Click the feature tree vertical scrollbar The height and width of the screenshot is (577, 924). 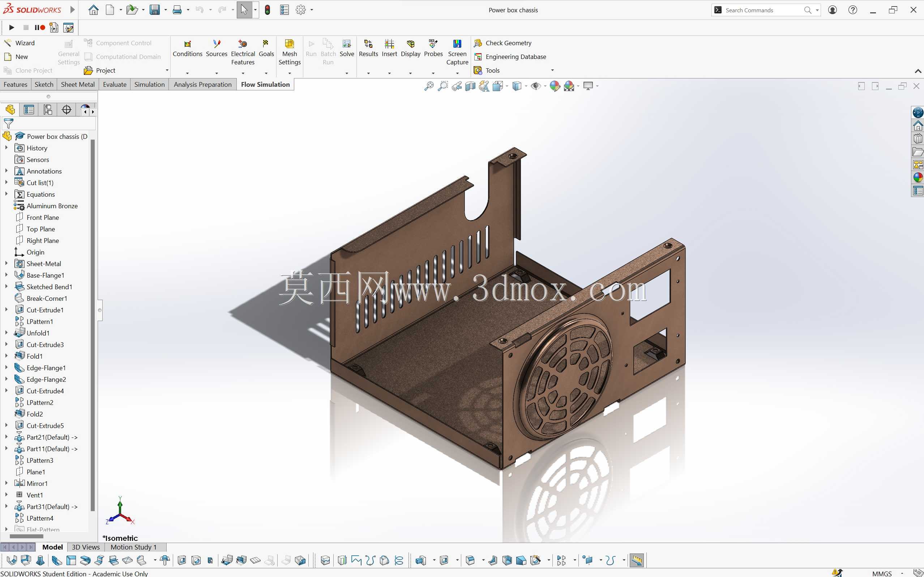(92, 324)
